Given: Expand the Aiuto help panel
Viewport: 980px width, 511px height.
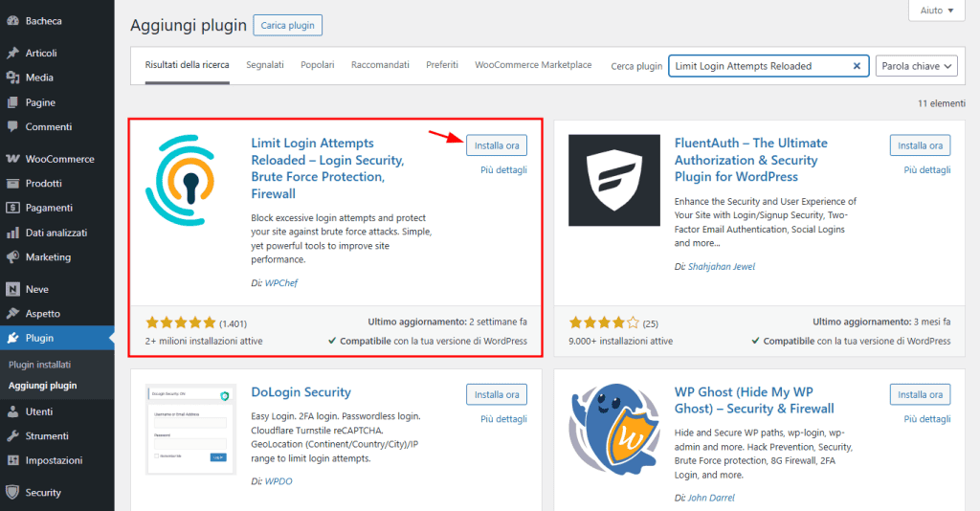Looking at the screenshot, I should tap(936, 10).
